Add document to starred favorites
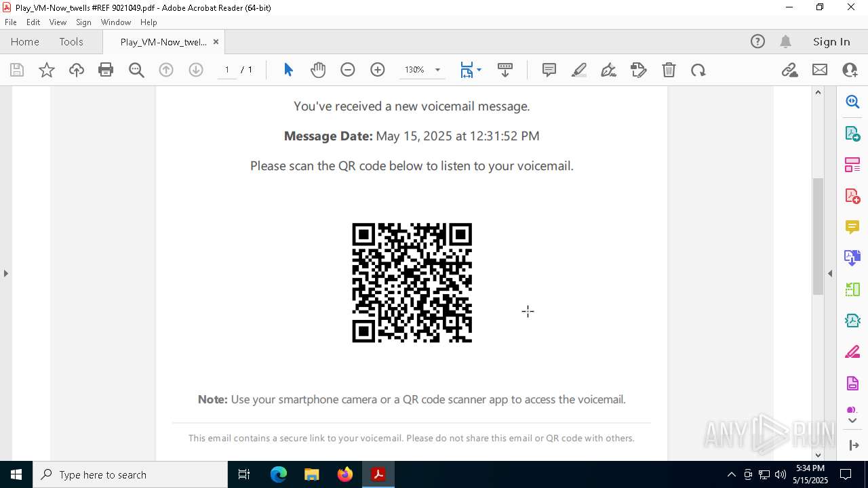 47,70
